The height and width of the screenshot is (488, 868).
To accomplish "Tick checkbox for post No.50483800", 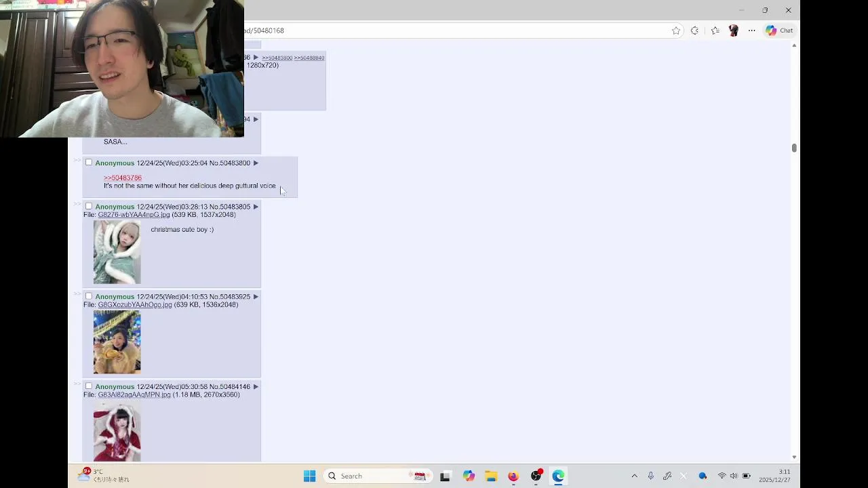I will pyautogui.click(x=88, y=163).
